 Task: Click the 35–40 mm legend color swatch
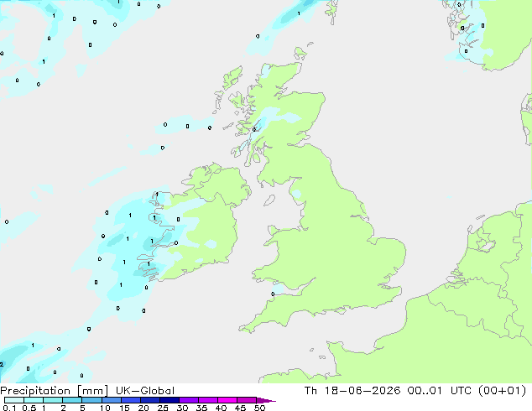point(208,400)
